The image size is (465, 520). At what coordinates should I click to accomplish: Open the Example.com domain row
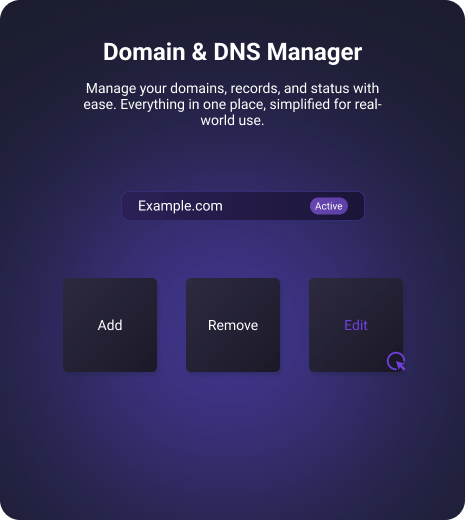243,206
